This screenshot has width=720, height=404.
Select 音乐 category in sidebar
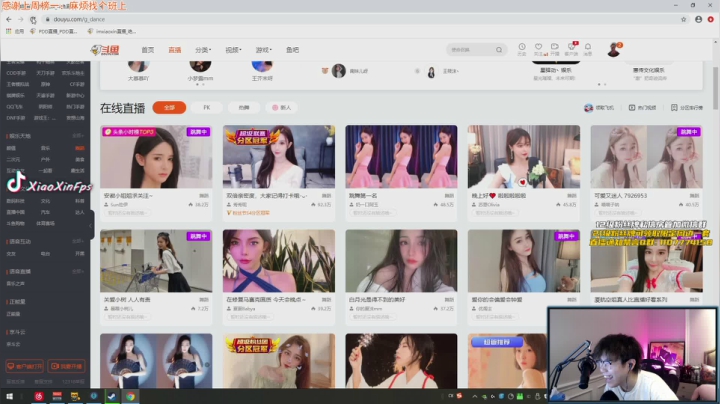45,148
